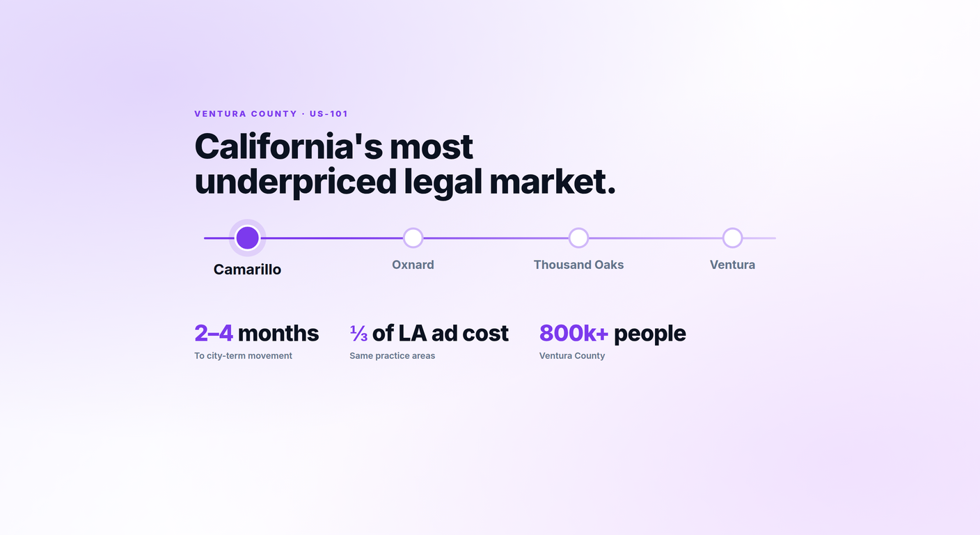Select the active Camarillo timeline circle
This screenshot has height=535, width=980.
[x=247, y=238]
